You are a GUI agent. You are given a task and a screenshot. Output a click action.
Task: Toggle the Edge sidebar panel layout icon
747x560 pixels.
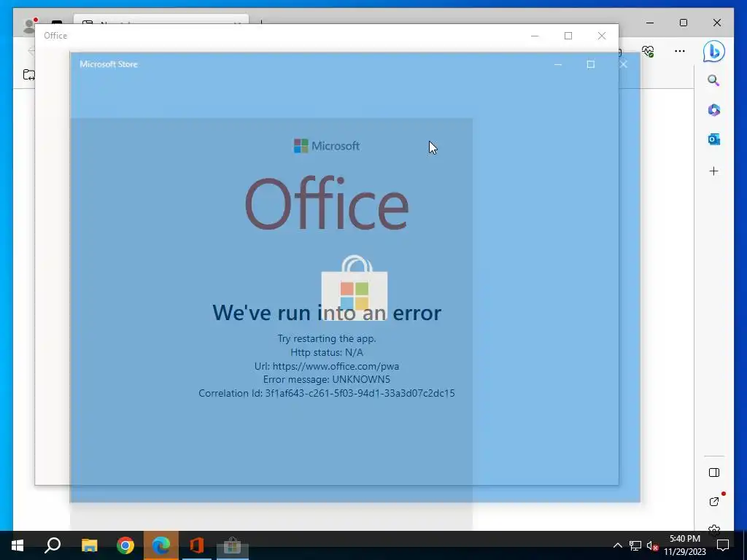pos(713,472)
